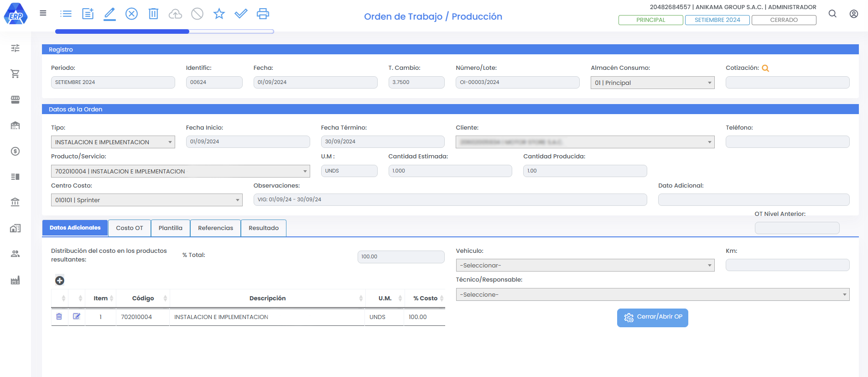Open the sidebar shopping cart module
868x377 pixels.
point(15,73)
